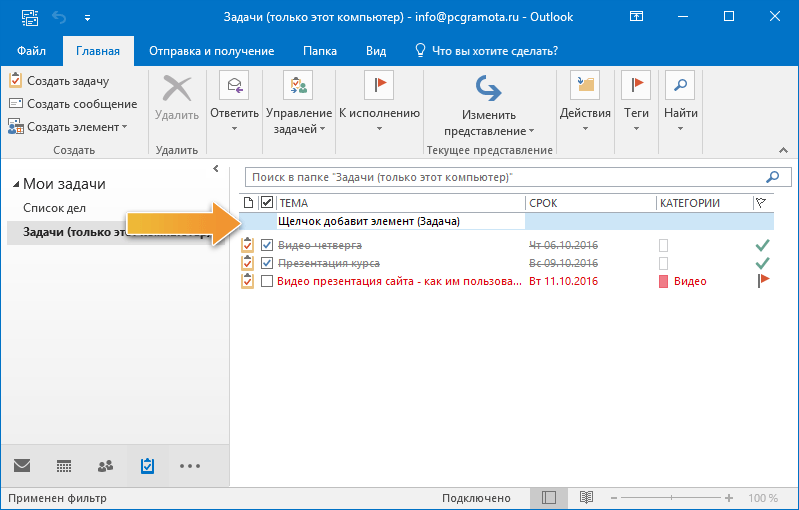The width and height of the screenshot is (799, 510).
Task: Switch to normal view in status bar
Action: (x=549, y=498)
